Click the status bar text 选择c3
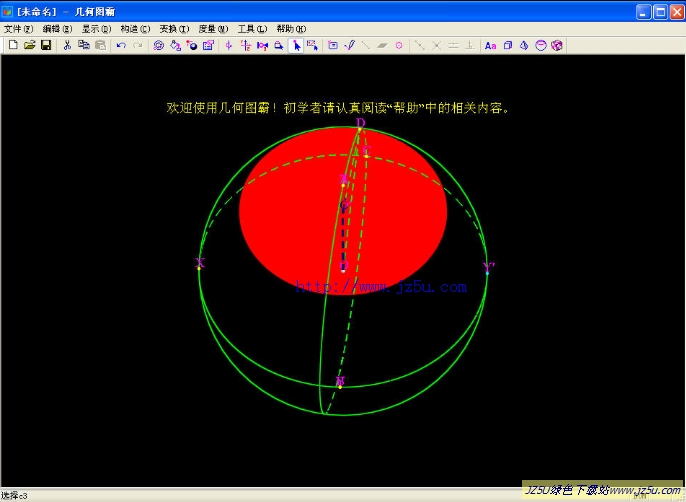The image size is (686, 502). coord(14,496)
